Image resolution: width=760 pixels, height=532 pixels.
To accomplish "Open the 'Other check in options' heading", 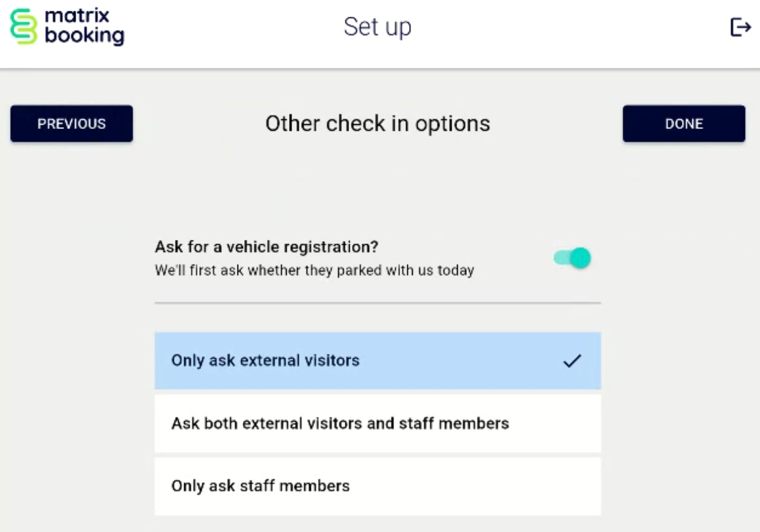I will tap(378, 124).
